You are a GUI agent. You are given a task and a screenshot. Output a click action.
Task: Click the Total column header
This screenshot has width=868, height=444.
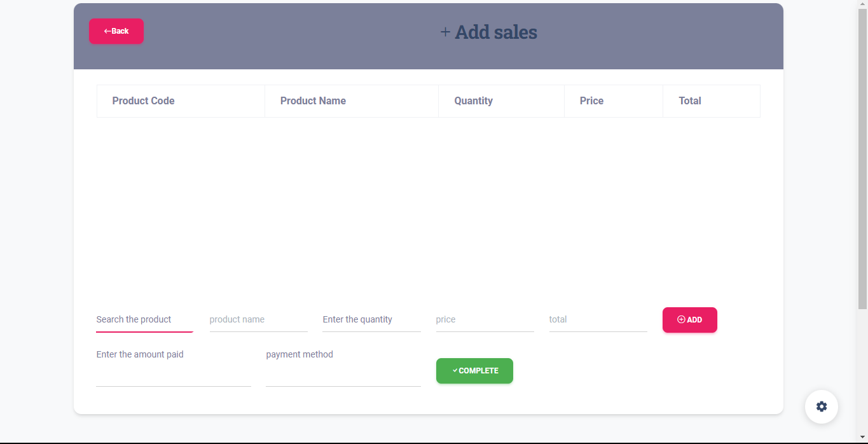coord(690,101)
